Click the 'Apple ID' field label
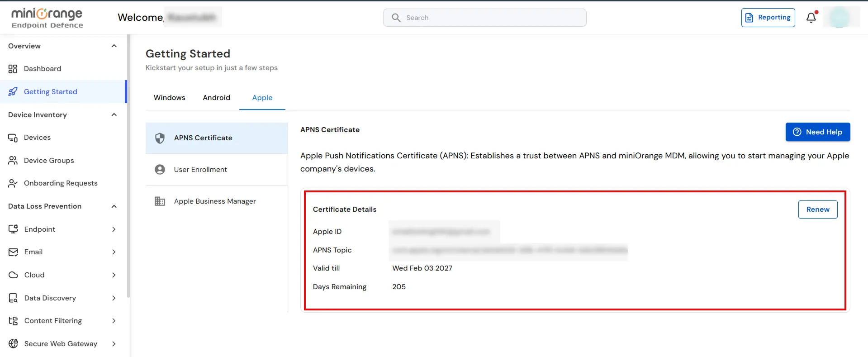868x357 pixels. (x=327, y=232)
